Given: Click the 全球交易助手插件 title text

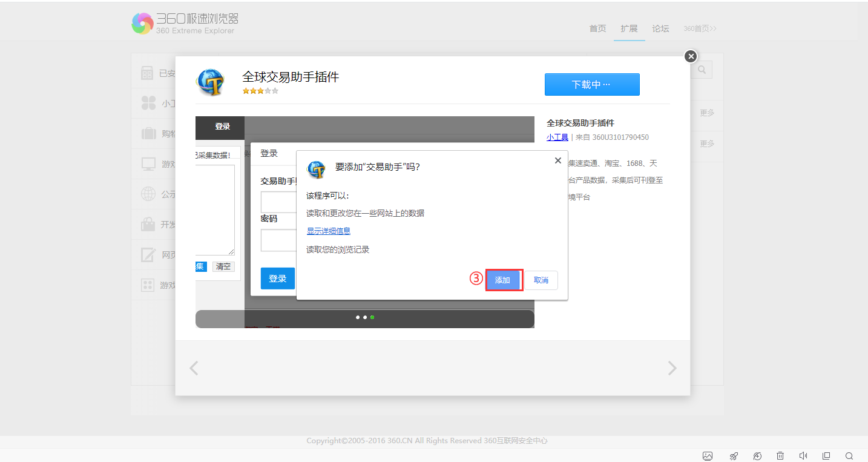Looking at the screenshot, I should point(291,77).
